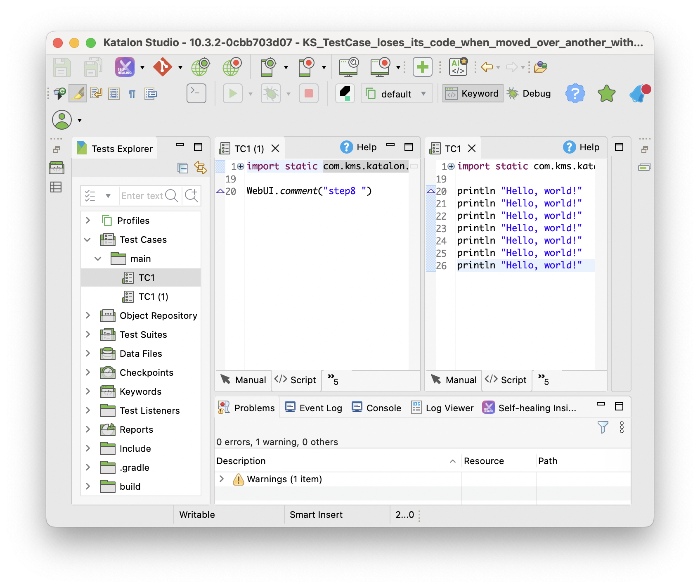Click the Tests Explorer search text field
Viewport: 700px width, 588px height.
142,196
